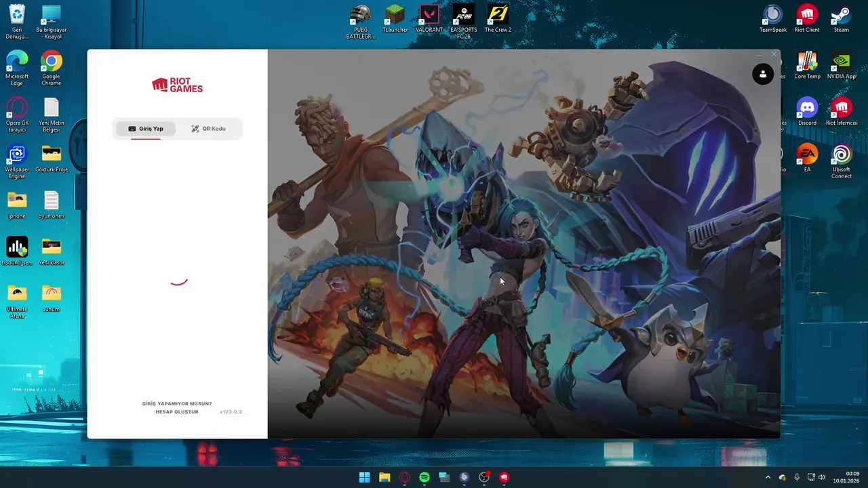Open the Windows Start menu

(364, 477)
